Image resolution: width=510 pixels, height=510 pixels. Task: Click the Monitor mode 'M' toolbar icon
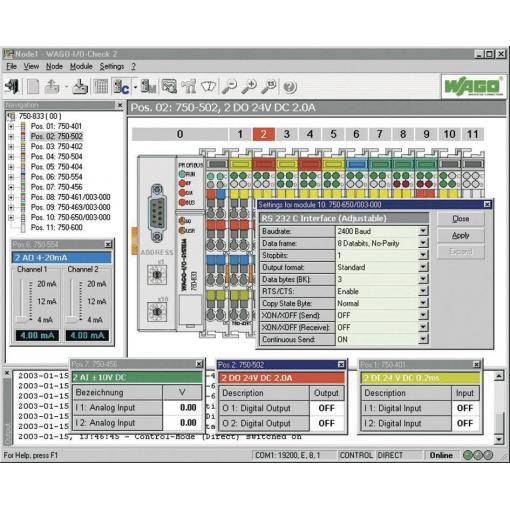click(x=148, y=87)
